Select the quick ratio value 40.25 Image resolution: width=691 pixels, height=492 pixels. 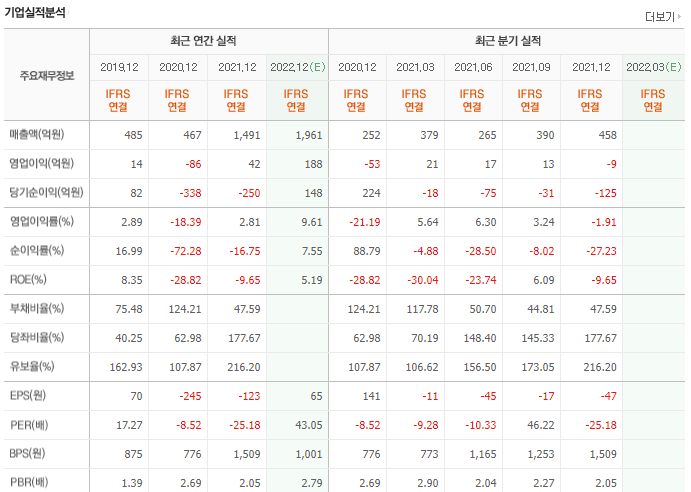(x=129, y=338)
